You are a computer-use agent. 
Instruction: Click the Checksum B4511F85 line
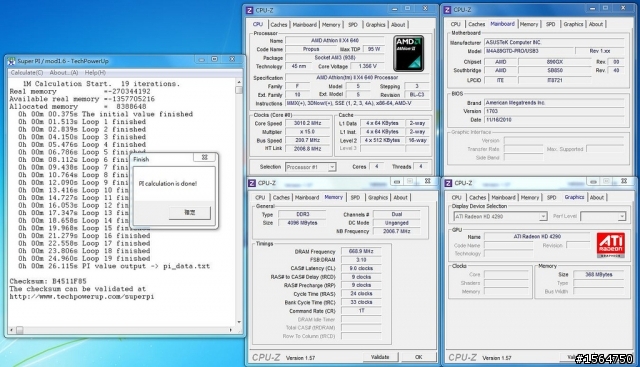tap(48, 281)
